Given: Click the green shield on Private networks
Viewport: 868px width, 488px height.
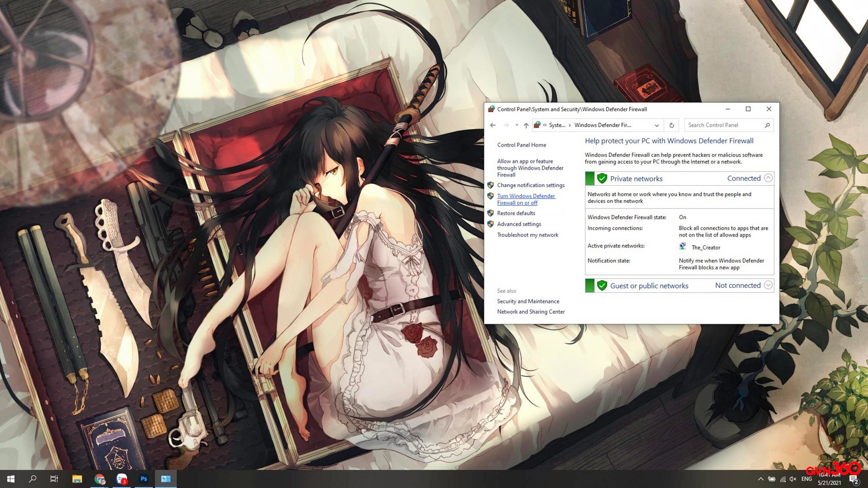Looking at the screenshot, I should coord(602,178).
